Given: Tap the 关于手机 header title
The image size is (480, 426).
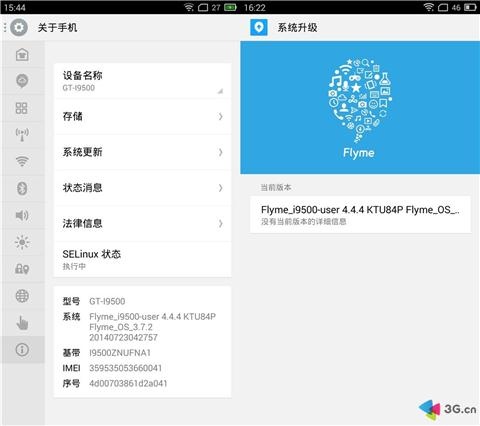Looking at the screenshot, I should click(57, 27).
